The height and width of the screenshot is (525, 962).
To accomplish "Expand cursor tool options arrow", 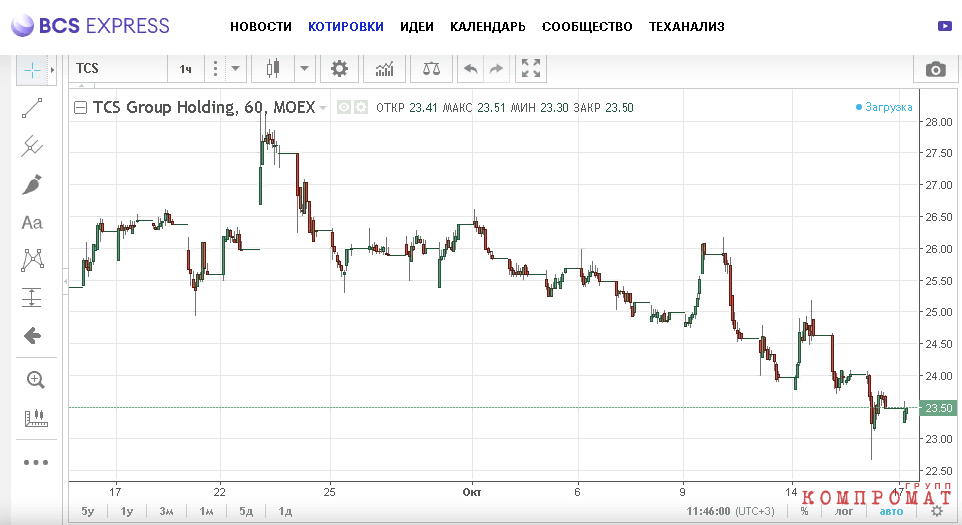I will click(53, 70).
